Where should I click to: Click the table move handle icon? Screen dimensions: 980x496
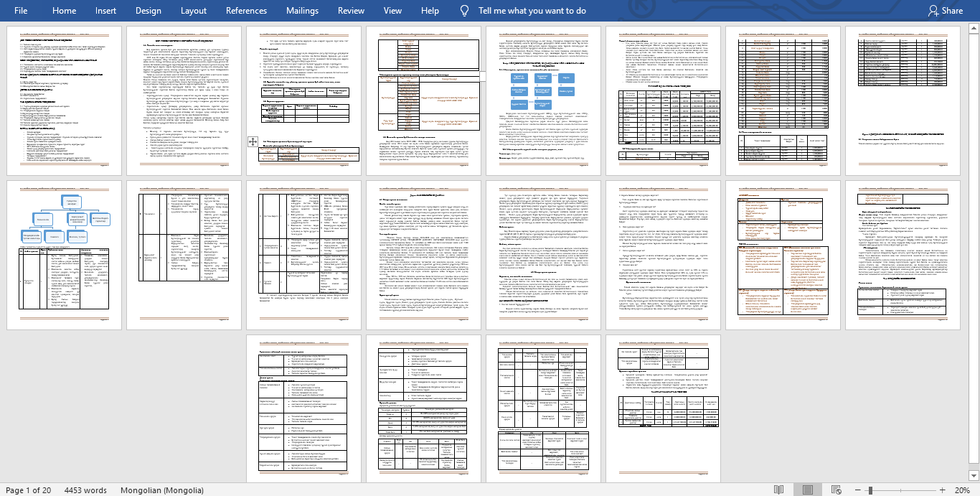point(253,142)
